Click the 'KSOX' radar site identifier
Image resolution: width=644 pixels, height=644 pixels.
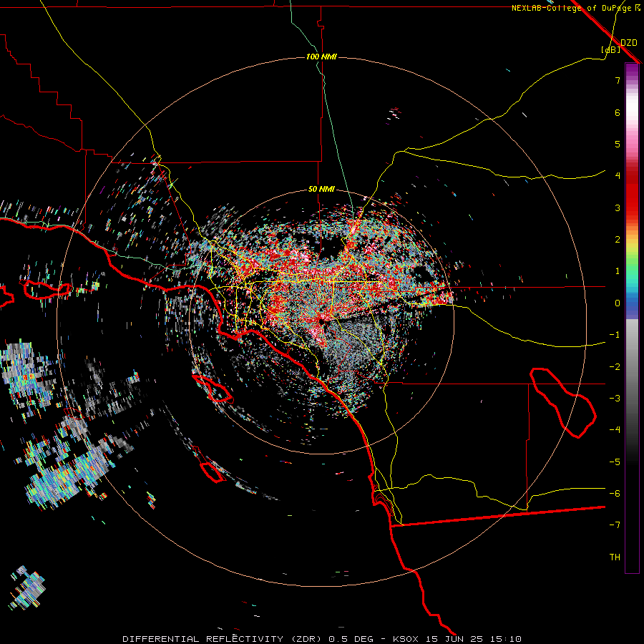tap(406, 639)
